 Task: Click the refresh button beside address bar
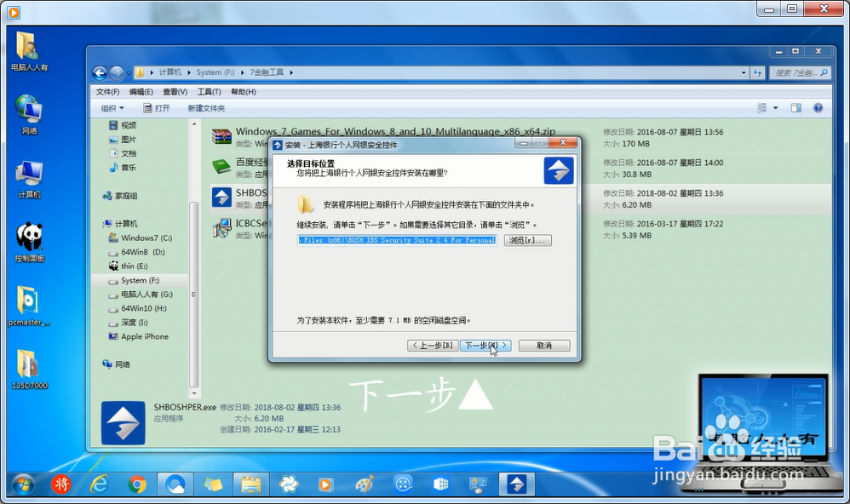tap(757, 72)
